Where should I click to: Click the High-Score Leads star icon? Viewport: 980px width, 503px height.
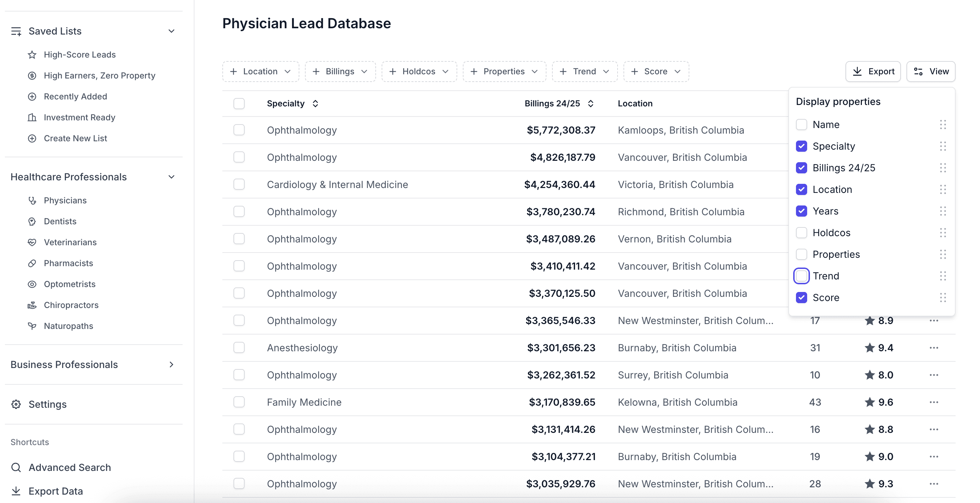point(32,55)
